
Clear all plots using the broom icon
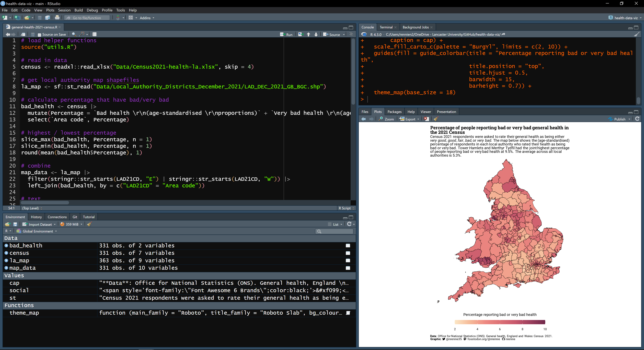tap(436, 119)
